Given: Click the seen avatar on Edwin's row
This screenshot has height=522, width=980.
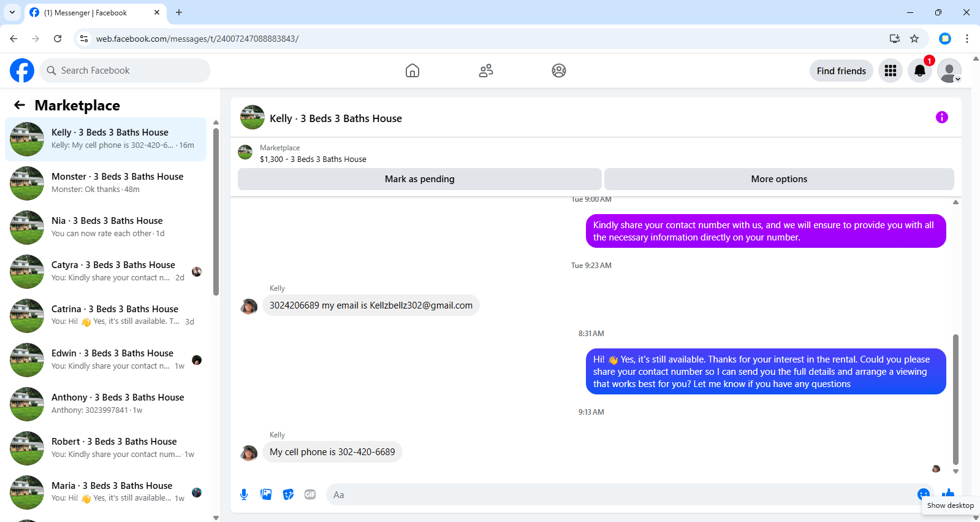Looking at the screenshot, I should pyautogui.click(x=197, y=360).
